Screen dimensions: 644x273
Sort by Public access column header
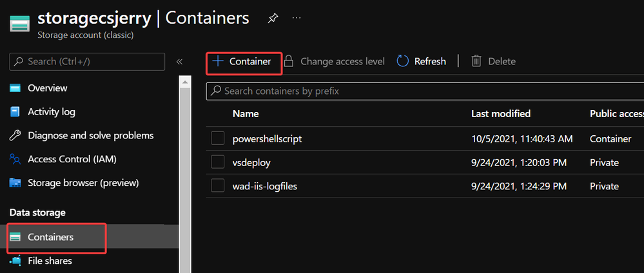[616, 114]
